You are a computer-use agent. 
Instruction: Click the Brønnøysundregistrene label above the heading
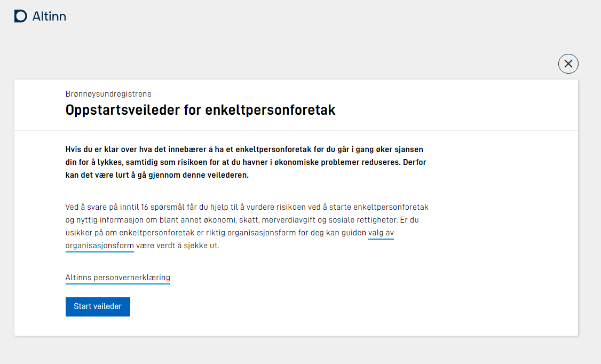coord(108,94)
